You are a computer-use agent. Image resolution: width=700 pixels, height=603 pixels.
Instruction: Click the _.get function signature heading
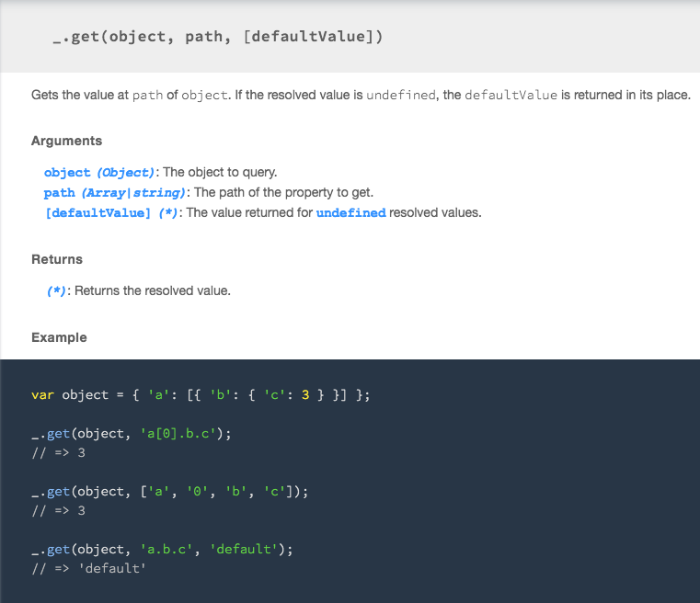(218, 37)
